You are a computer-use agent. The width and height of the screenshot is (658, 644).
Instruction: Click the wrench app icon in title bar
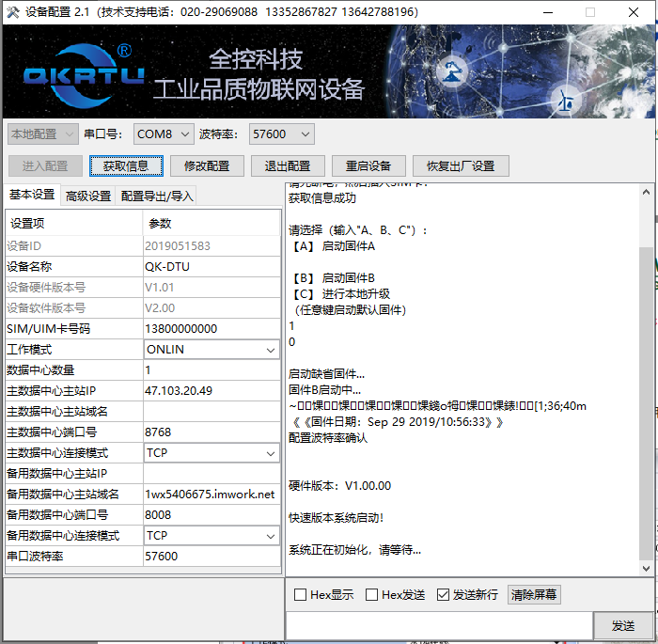coord(13,12)
